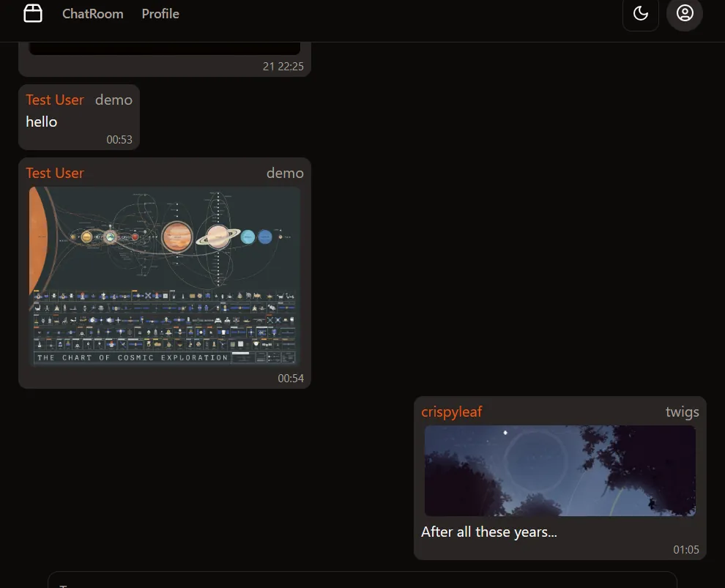
Task: Click the 00:53 timestamp
Action: point(119,140)
